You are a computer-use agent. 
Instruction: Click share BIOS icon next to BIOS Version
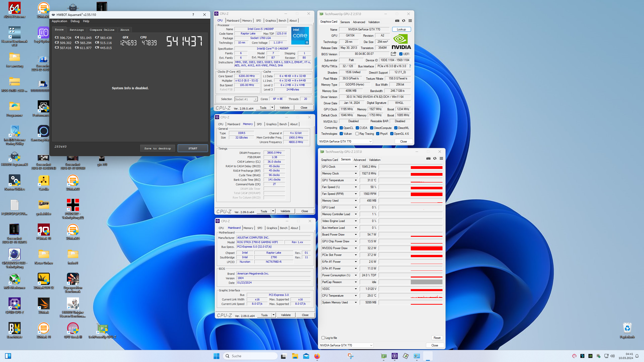pyautogui.click(x=393, y=54)
